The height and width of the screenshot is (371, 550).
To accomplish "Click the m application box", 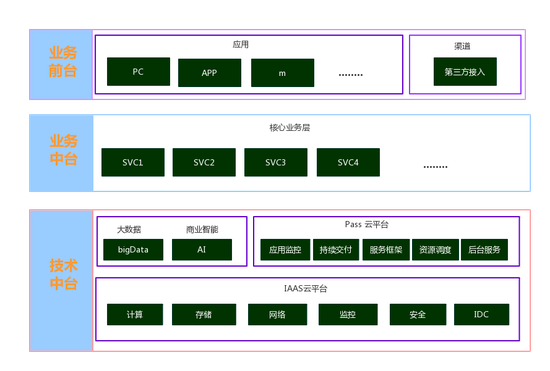I will tap(282, 73).
